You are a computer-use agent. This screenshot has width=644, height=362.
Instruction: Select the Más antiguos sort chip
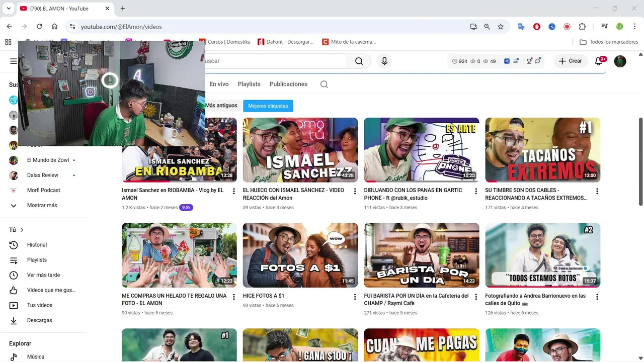click(x=221, y=106)
